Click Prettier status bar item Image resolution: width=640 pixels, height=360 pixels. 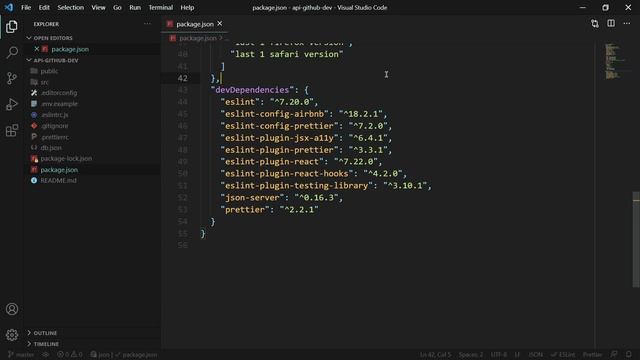pos(592,355)
